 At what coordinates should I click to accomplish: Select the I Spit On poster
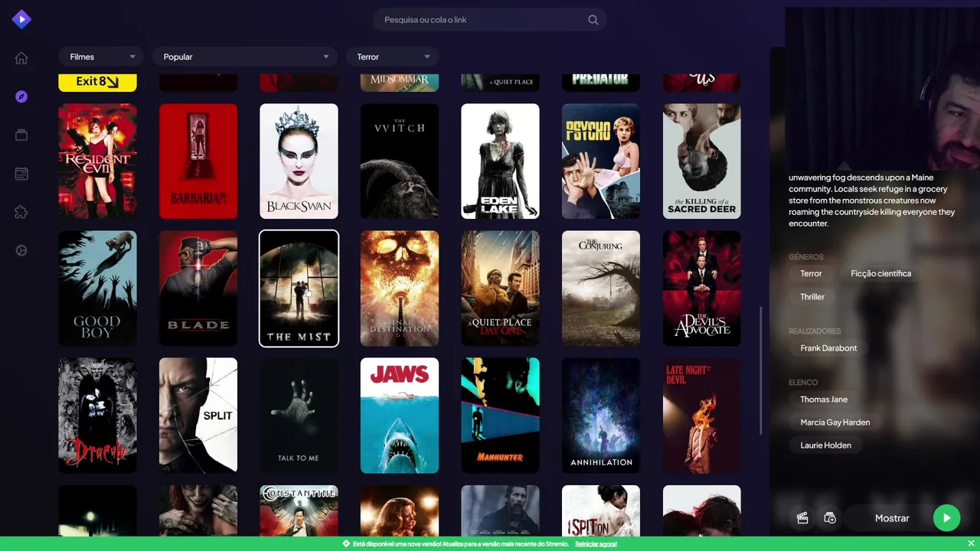[x=601, y=511]
